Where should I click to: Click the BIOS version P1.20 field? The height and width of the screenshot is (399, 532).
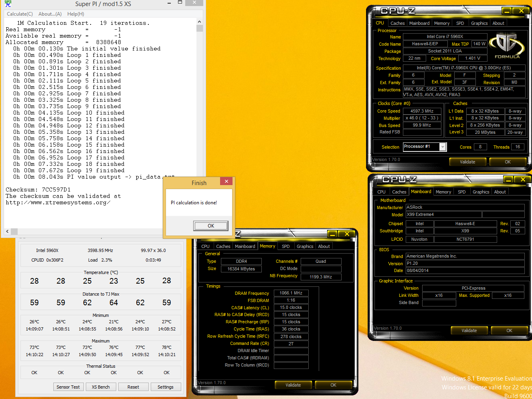[x=465, y=263]
